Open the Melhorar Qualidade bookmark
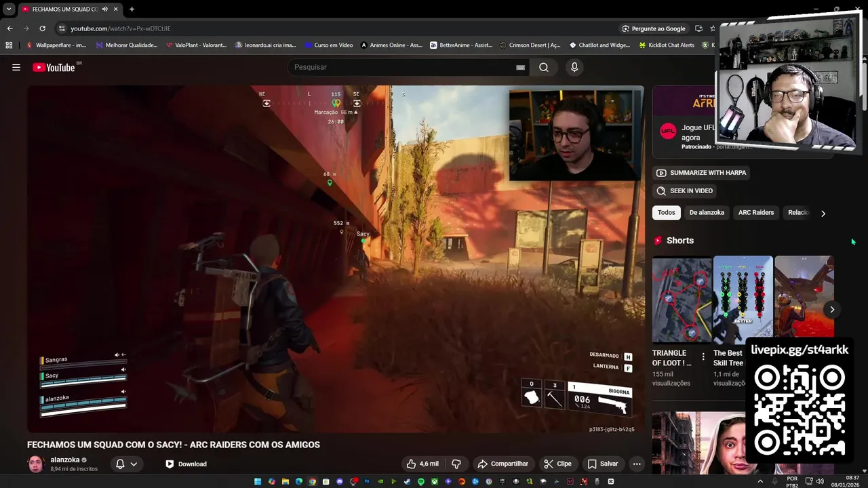 (127, 45)
